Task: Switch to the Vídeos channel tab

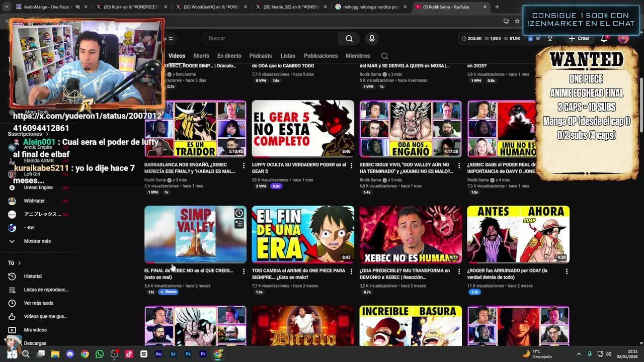Action: click(x=177, y=56)
